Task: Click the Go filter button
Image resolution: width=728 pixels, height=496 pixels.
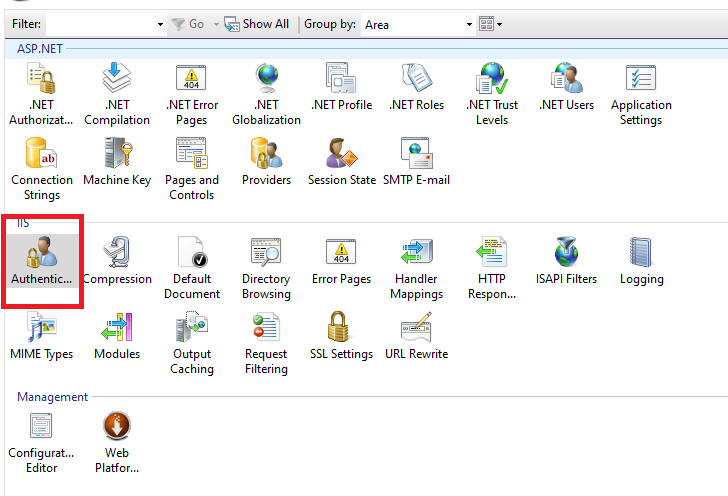Action: (188, 24)
